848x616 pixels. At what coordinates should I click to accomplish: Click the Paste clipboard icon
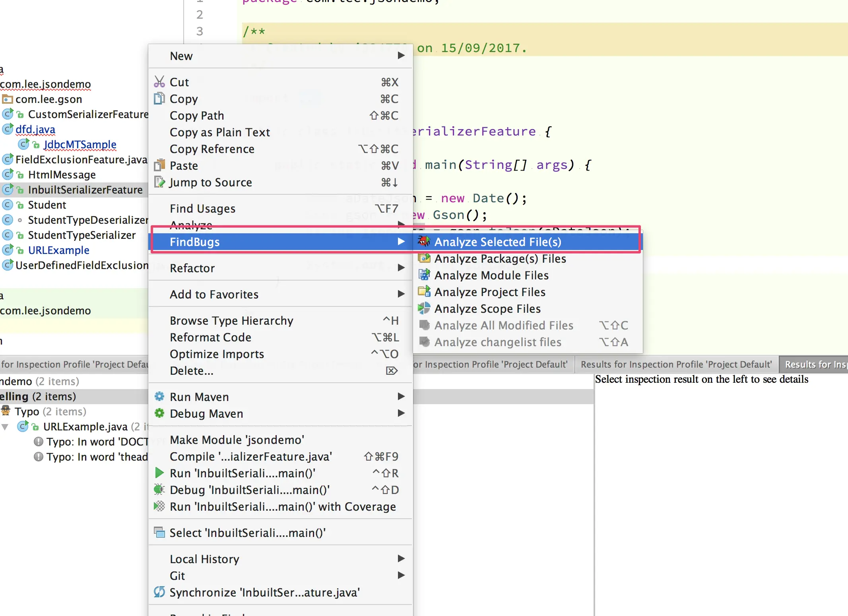pos(159,165)
